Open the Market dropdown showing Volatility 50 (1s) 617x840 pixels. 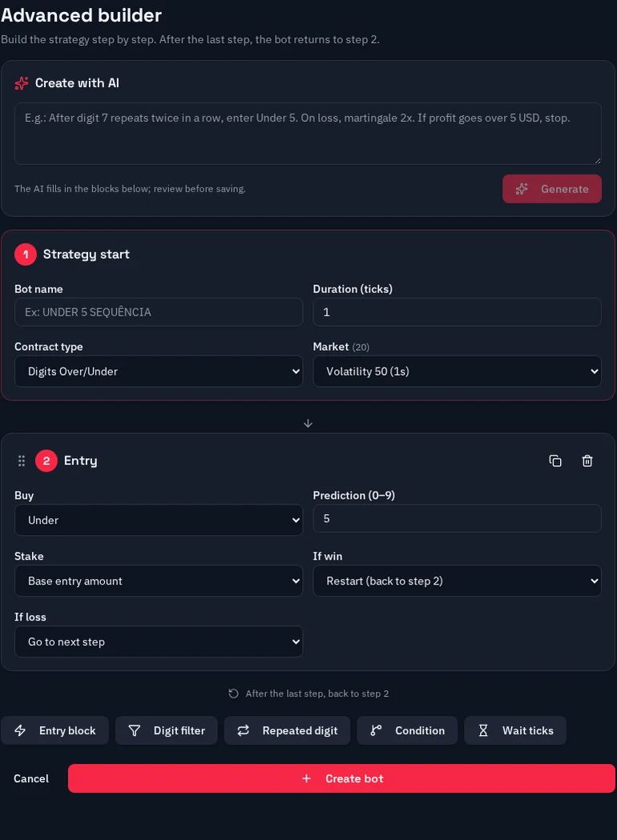tap(458, 372)
